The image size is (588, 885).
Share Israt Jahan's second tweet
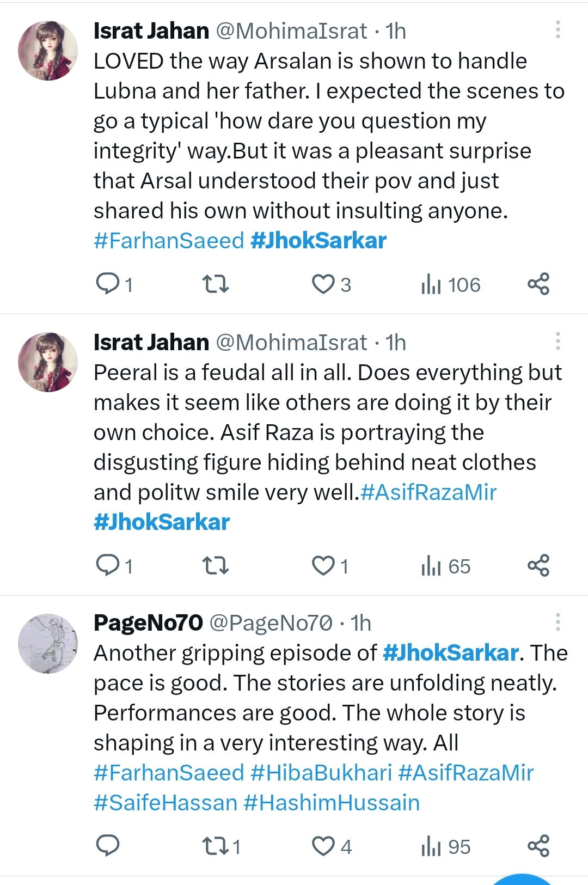pyautogui.click(x=540, y=566)
